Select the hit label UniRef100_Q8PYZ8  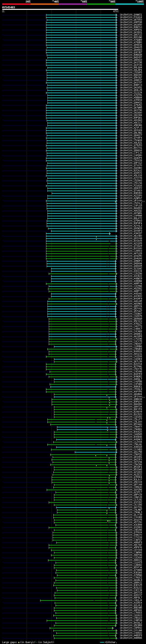click(131, 495)
